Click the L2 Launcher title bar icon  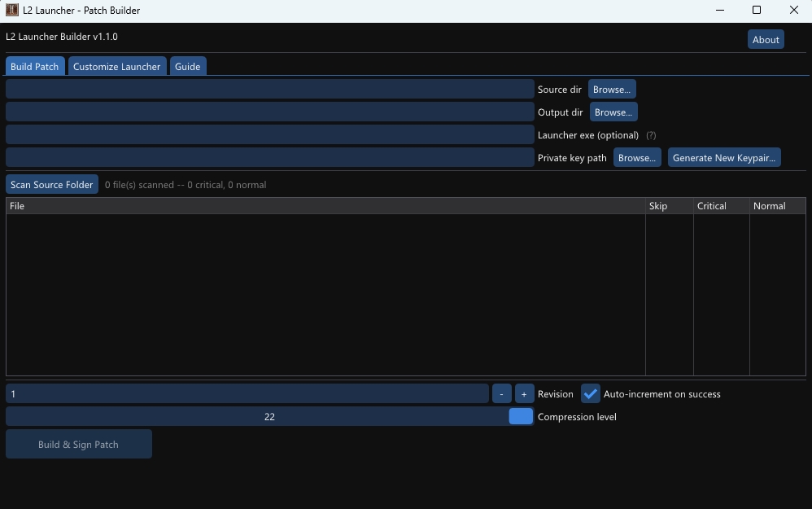tap(11, 10)
